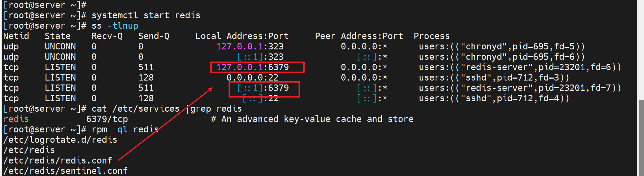Screen dimensions: 644x176
Task: Click the 127.0.0.1:323 chronyd address
Action: coord(250,46)
